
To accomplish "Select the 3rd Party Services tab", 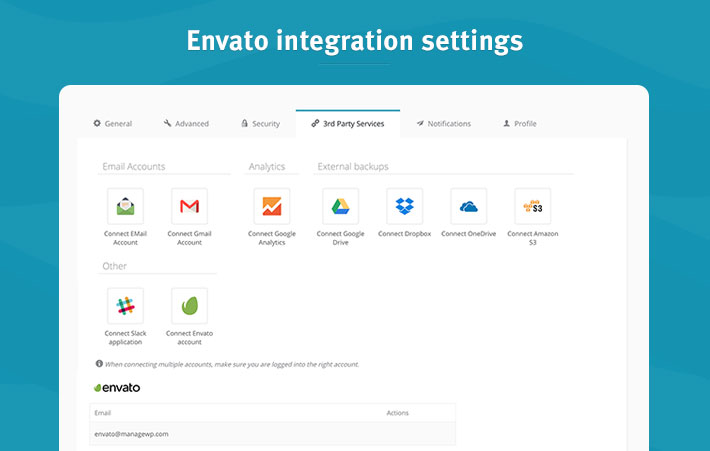I will click(348, 124).
